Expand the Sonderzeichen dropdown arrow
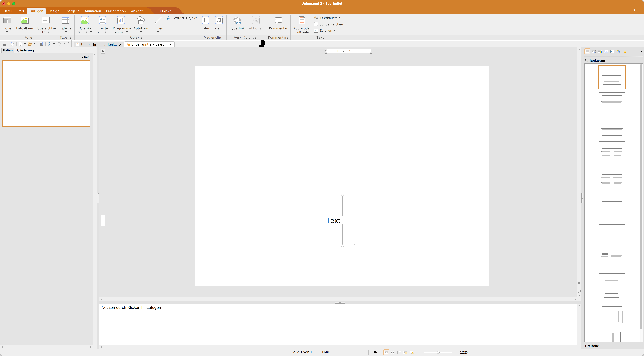Screen dimensions: 644x356 click(x=347, y=24)
